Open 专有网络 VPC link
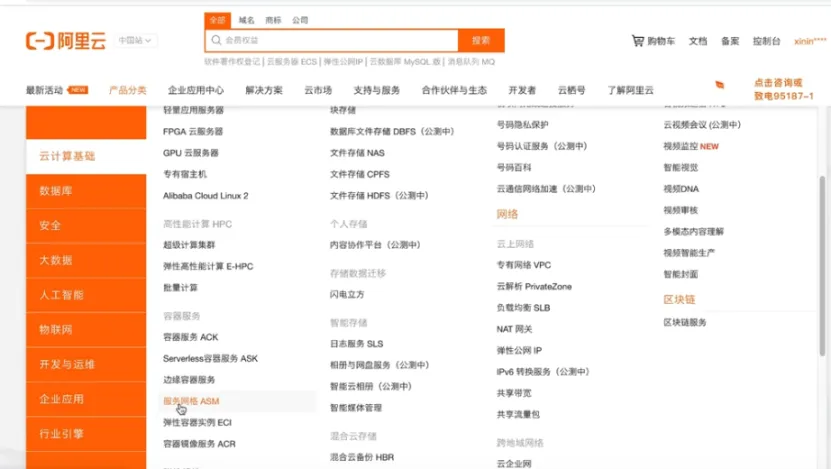 [524, 265]
